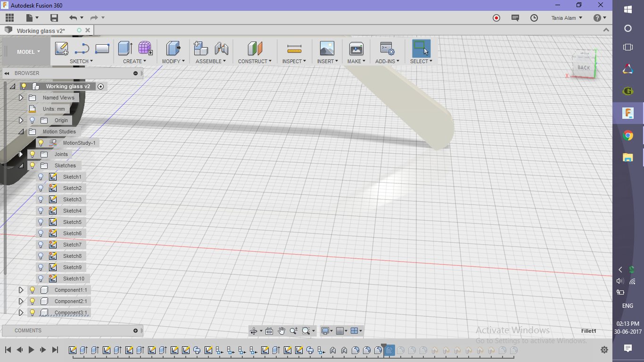
Task: Select the highlighted Fillet feature in timeline
Action: point(389,350)
